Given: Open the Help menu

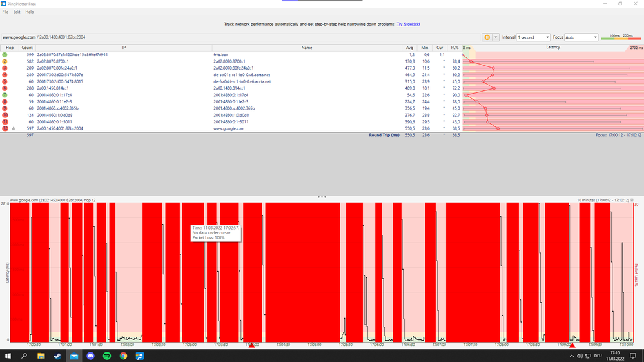Looking at the screenshot, I should [x=30, y=12].
